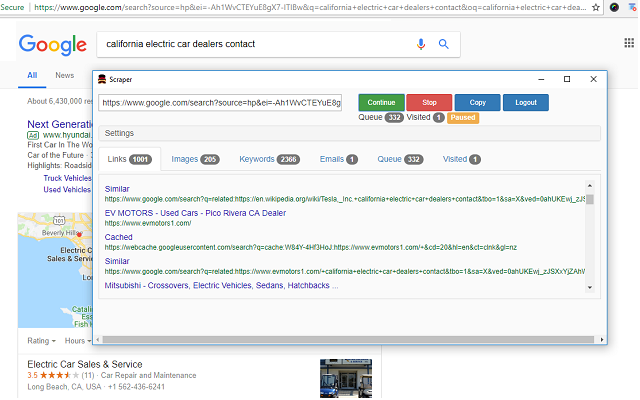
Task: Click the About 6,430,000 results text
Action: pos(60,101)
